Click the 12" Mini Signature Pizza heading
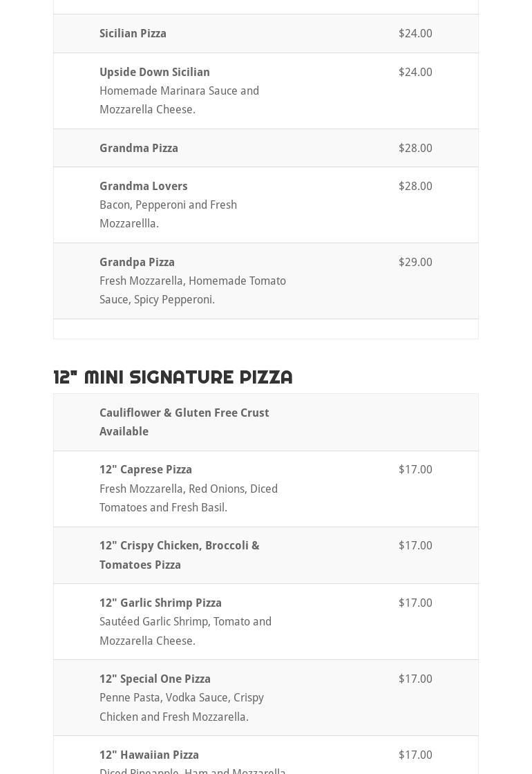 (x=173, y=377)
